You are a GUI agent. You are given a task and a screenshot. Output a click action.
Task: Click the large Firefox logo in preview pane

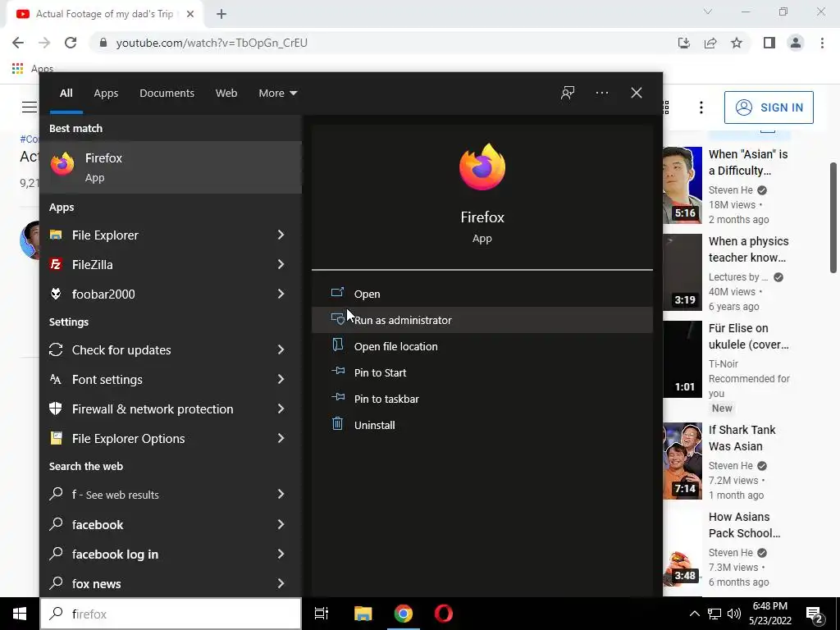(482, 167)
